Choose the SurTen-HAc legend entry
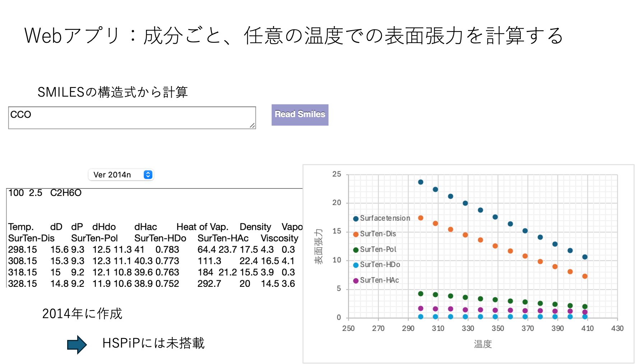Image resolution: width=635 pixels, height=364 pixels. point(379,280)
